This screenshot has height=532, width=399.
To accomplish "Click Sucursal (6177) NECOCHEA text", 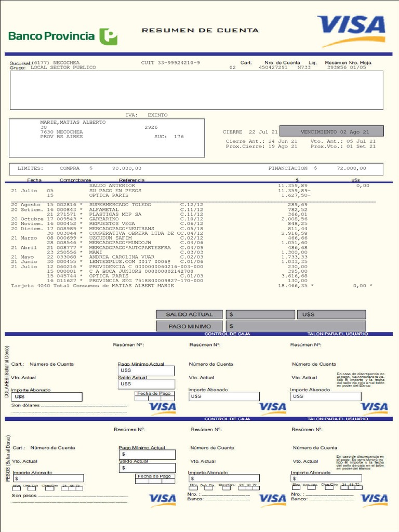I will 45,63.
